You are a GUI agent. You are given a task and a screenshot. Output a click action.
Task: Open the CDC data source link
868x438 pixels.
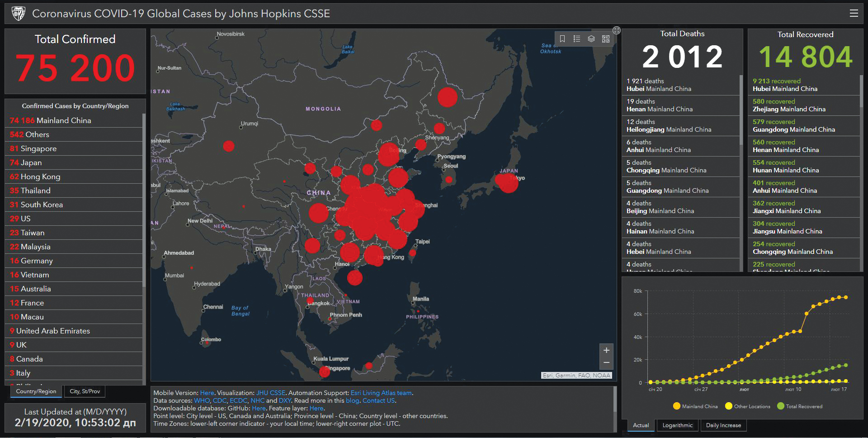[219, 400]
